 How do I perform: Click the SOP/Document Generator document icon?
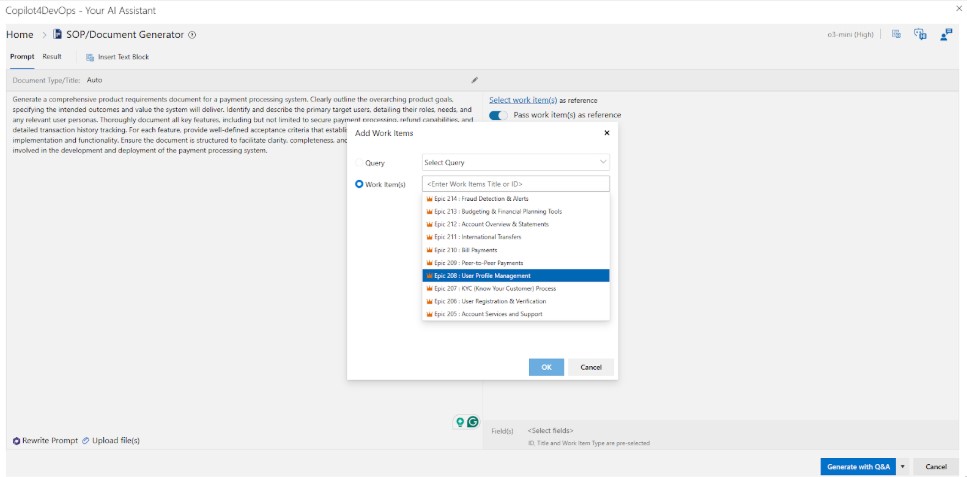point(57,35)
